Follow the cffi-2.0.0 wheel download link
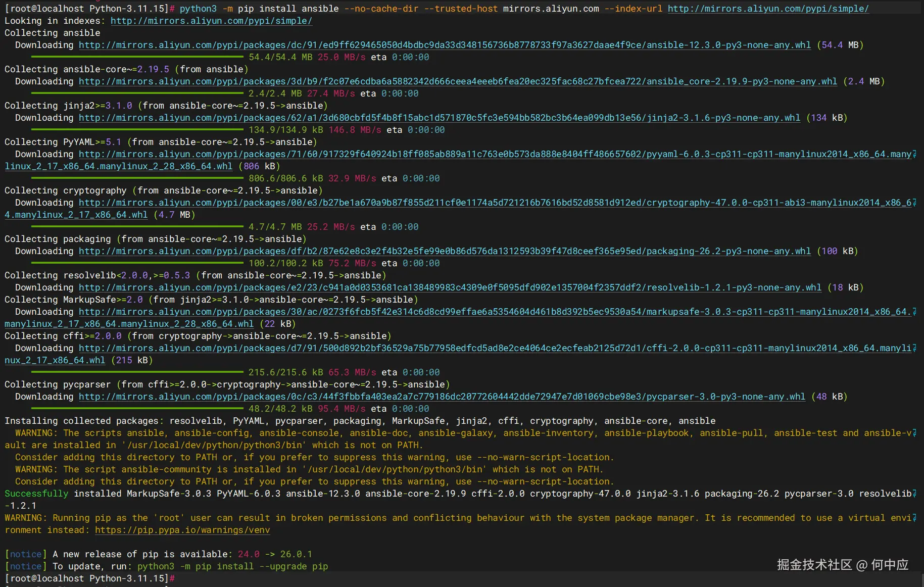The height and width of the screenshot is (587, 924). coord(495,348)
